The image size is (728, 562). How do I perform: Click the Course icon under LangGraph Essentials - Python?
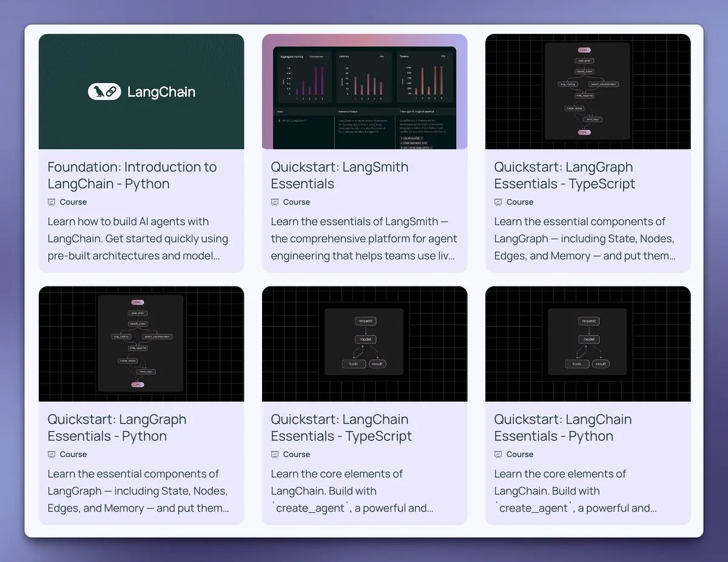pyautogui.click(x=52, y=455)
